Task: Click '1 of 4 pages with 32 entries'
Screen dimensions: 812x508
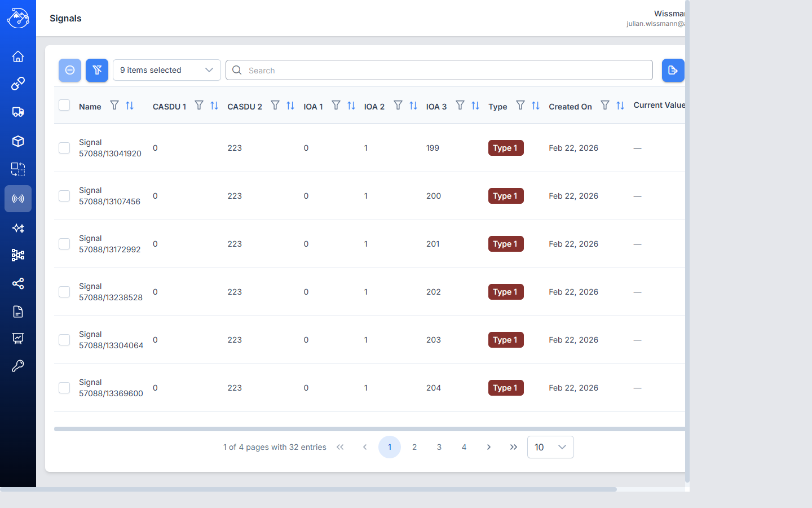Action: (275, 447)
